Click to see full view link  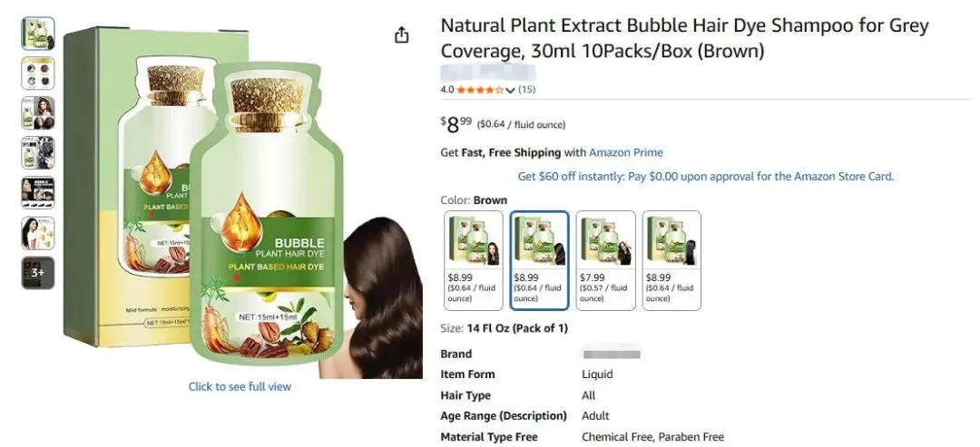240,386
